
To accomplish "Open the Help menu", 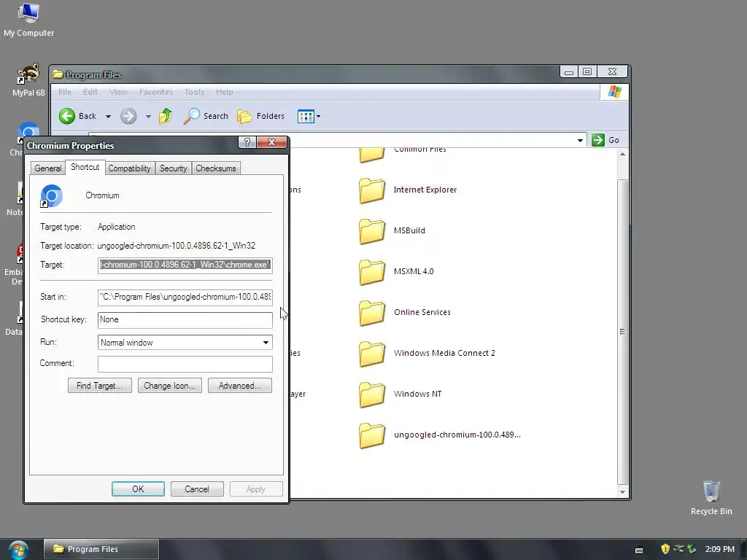I will pos(225,92).
